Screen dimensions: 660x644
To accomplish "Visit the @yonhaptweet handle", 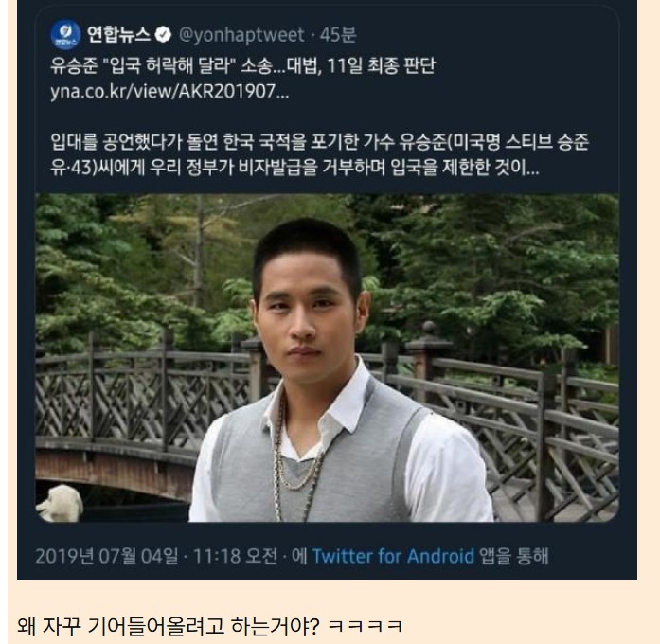I will point(241,35).
